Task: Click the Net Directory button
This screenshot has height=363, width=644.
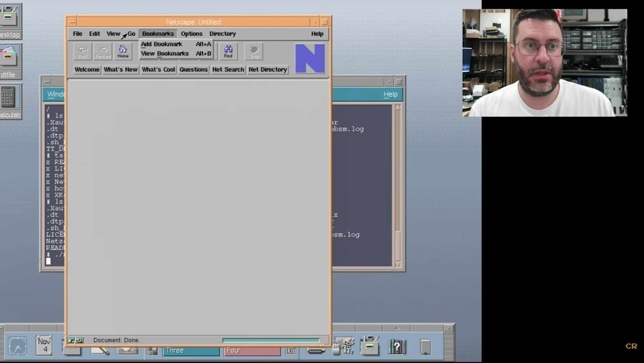Action: click(268, 69)
